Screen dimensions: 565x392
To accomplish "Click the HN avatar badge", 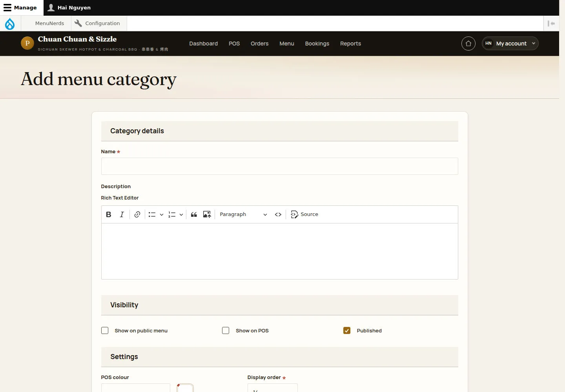I will [488, 44].
